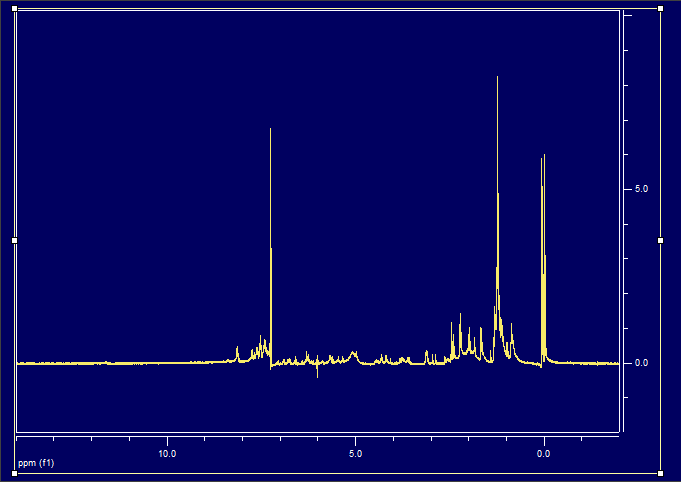Select the top-right corner selection handle
The width and height of the screenshot is (681, 482).
pyautogui.click(x=661, y=8)
